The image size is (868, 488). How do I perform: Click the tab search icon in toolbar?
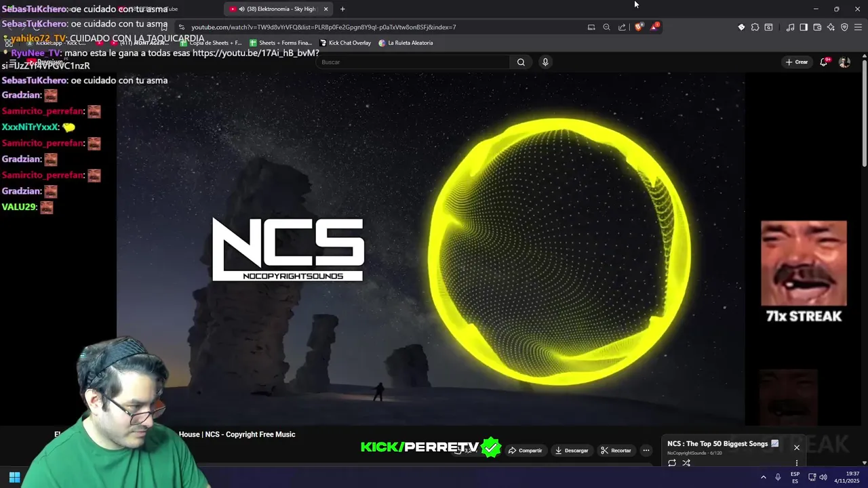(768, 27)
